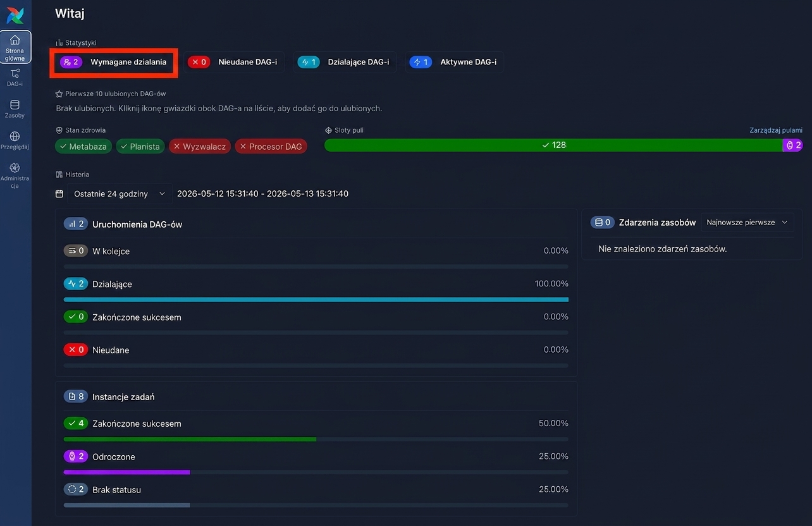The image size is (812, 526).
Task: Open the Działające DAG runs
Action: (112, 284)
